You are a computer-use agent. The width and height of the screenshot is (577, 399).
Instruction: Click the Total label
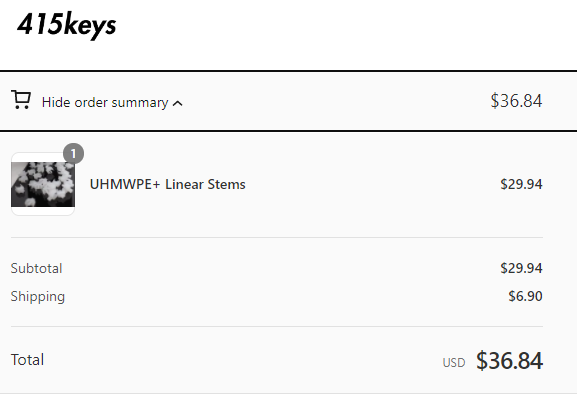[27, 360]
